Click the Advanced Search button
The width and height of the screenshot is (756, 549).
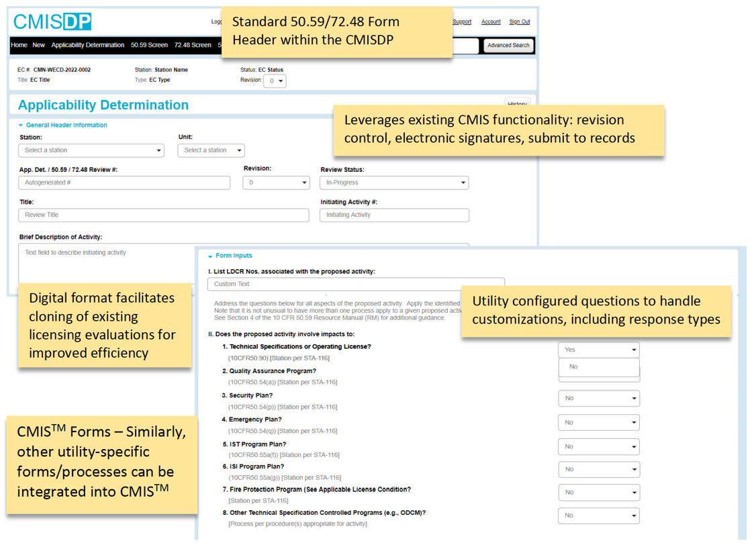[508, 46]
